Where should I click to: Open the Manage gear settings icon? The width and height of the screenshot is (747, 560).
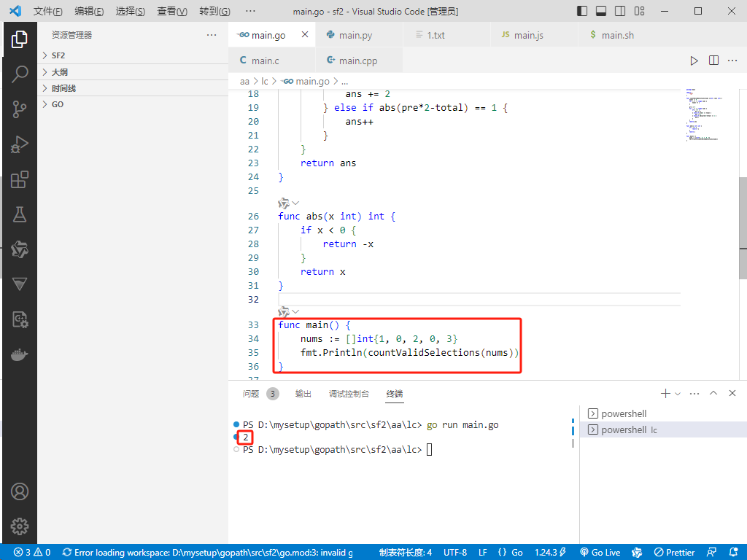tap(20, 526)
